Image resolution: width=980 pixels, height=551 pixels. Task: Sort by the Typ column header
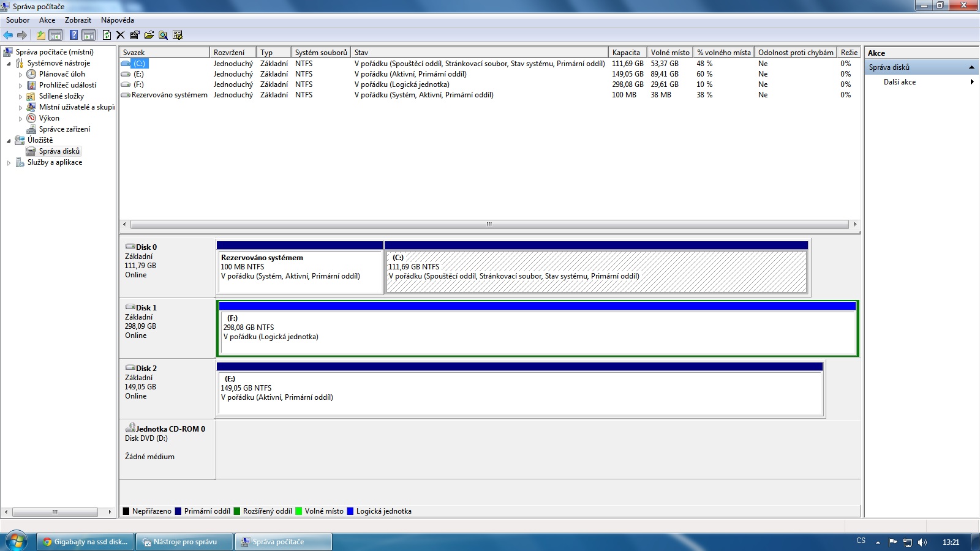click(274, 53)
